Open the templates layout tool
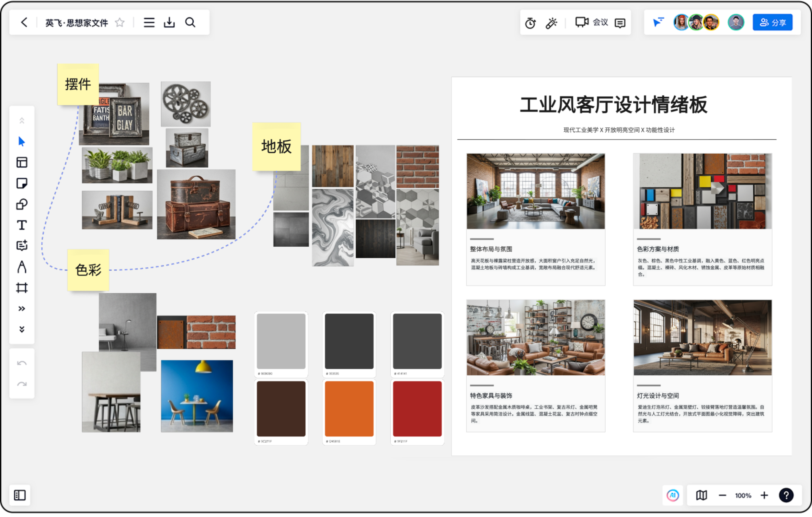812x517 pixels. coord(22,162)
